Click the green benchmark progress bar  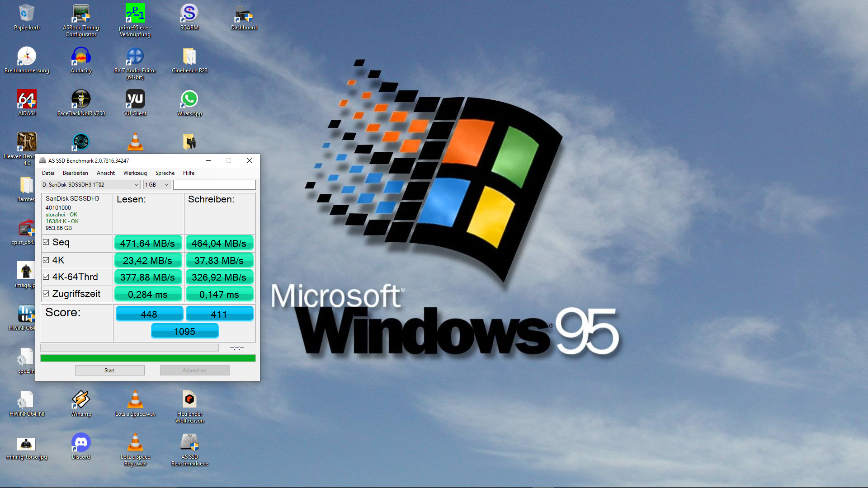pyautogui.click(x=148, y=358)
